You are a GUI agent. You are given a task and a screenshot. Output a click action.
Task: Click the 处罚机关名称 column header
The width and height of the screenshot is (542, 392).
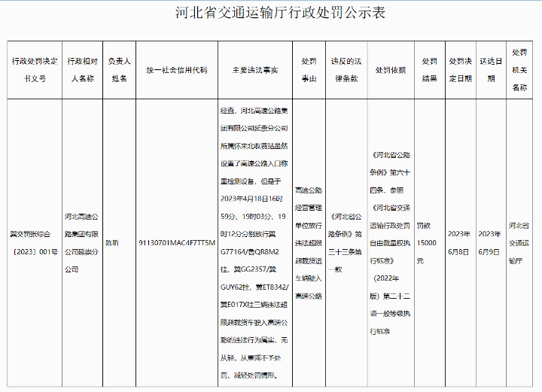(519, 70)
